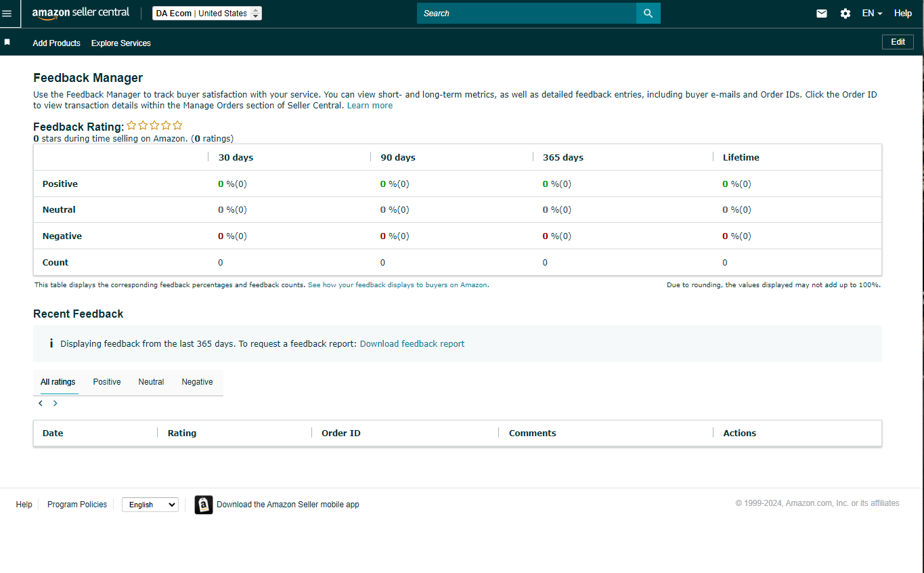Click the Amazon Seller mobile app icon
924x573 pixels.
204,505
